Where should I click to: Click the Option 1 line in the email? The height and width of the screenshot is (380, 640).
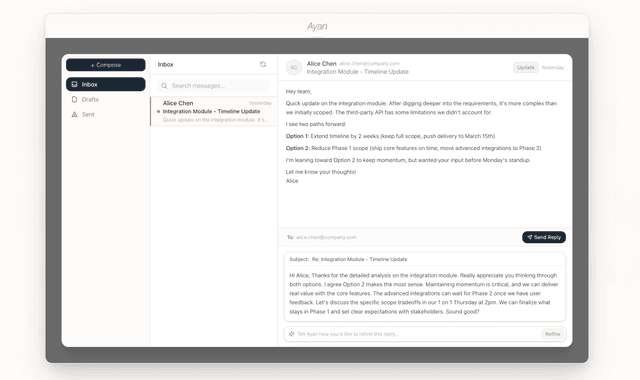[390, 136]
